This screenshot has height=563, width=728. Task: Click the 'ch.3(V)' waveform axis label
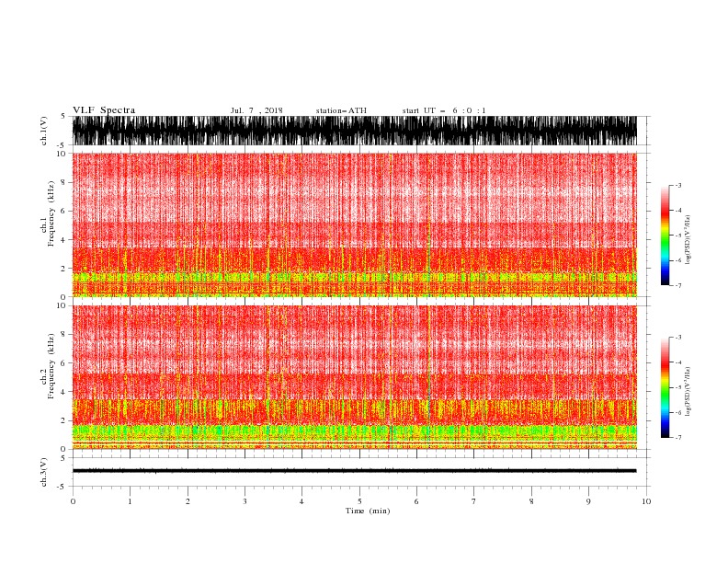44,472
